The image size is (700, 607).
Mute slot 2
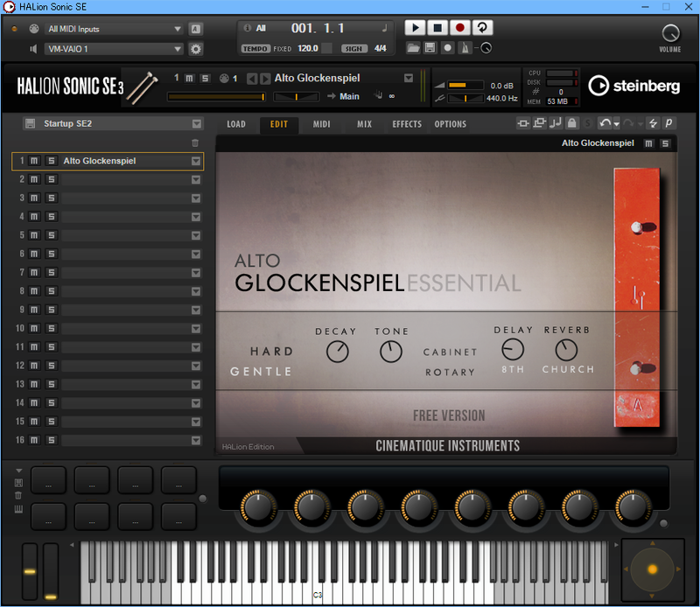point(34,179)
